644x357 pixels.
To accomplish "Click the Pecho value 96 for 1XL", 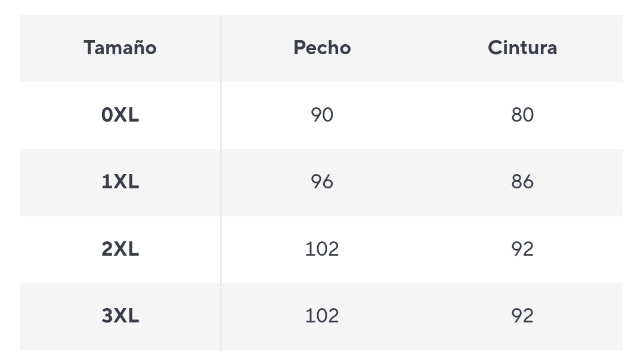I will [x=322, y=182].
